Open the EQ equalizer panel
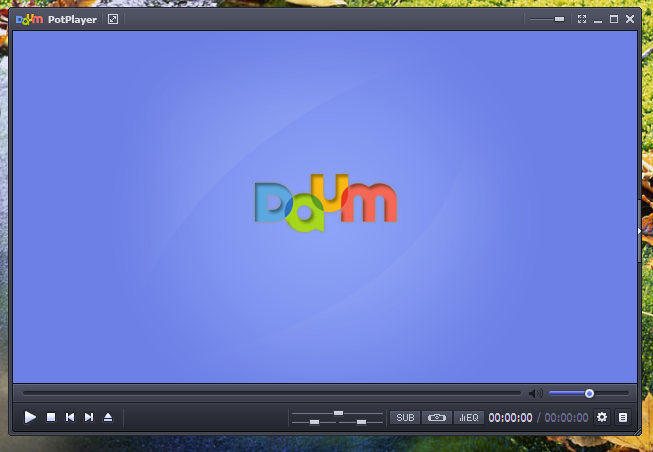This screenshot has height=452, width=653. (468, 417)
